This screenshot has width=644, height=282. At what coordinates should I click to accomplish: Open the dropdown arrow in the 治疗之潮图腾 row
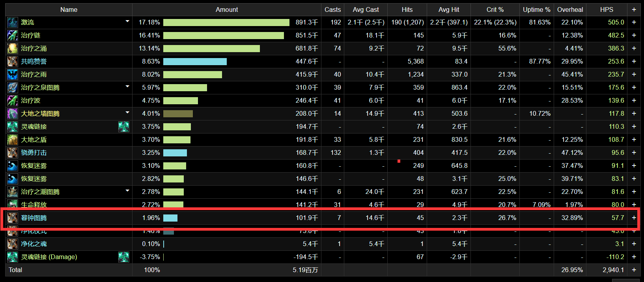pos(127,190)
